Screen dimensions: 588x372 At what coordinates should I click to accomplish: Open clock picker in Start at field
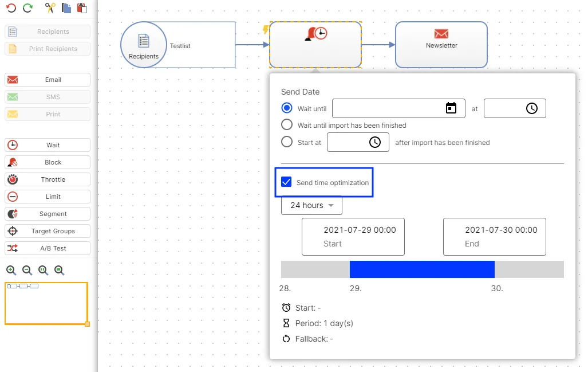pyautogui.click(x=375, y=142)
